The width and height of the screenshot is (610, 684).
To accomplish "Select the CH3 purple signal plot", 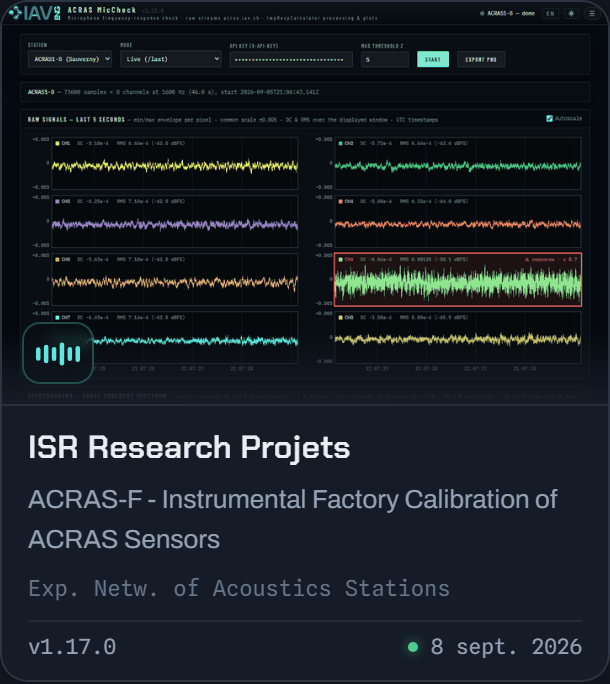I will (175, 221).
